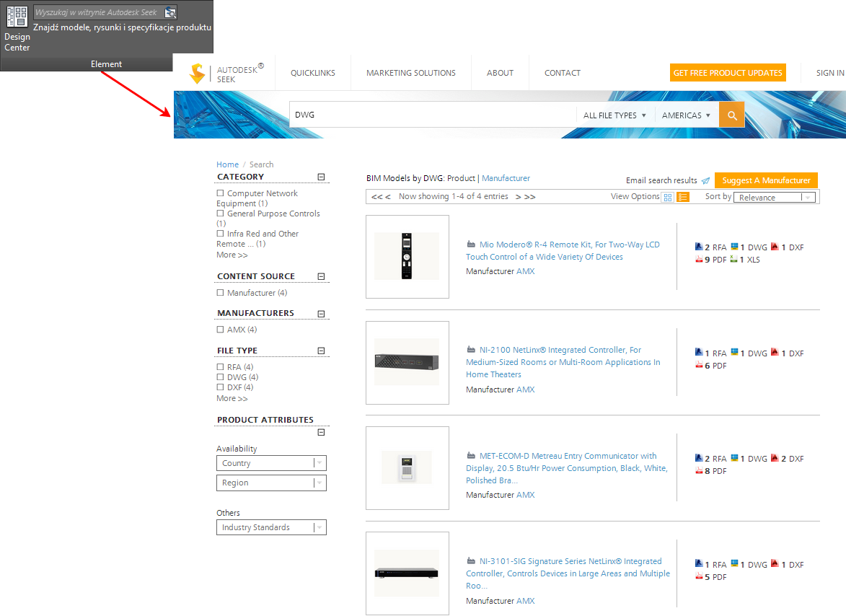846x616 pixels.
Task: Open the Design Center icon
Action: (x=17, y=17)
